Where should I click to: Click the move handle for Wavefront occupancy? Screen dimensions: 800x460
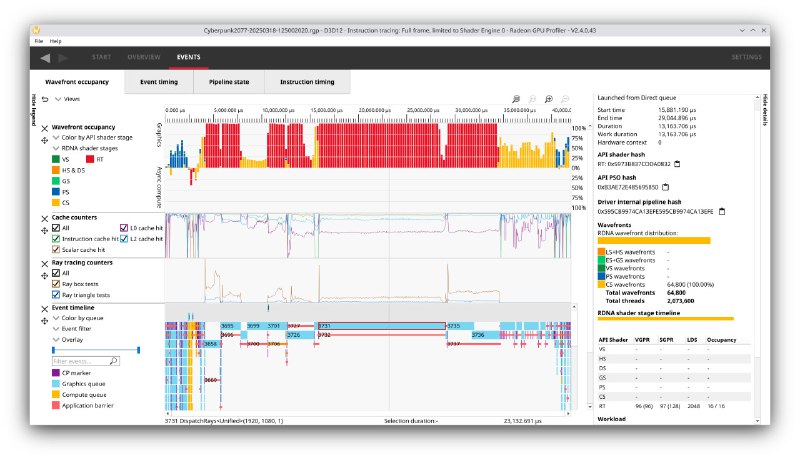coord(45,140)
